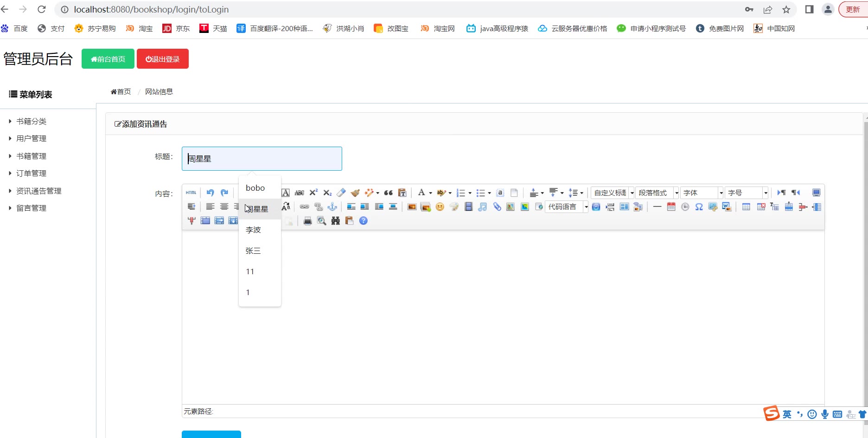The image size is (868, 438).
Task: Insert a blockquote
Action: pyautogui.click(x=389, y=193)
